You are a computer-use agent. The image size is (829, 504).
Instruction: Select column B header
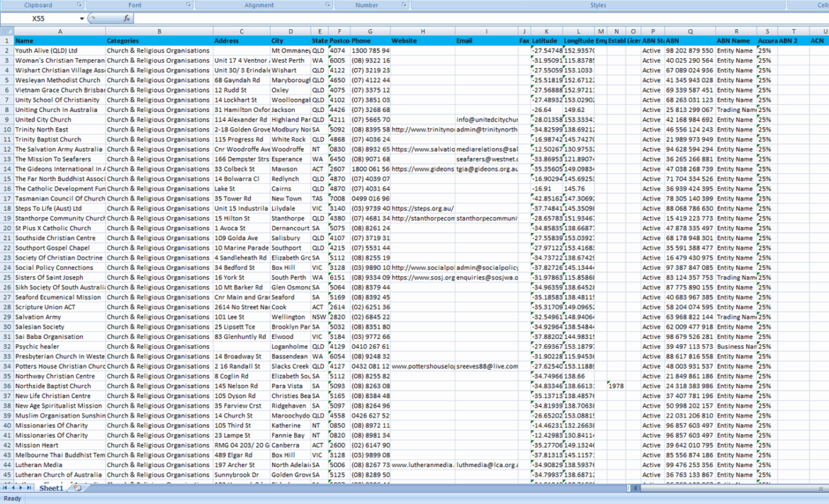[x=159, y=31]
